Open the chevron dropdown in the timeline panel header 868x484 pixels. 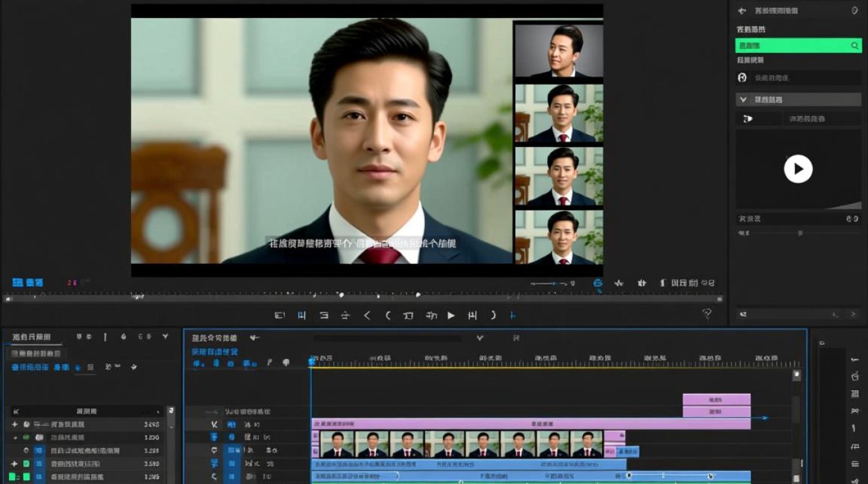coord(480,338)
